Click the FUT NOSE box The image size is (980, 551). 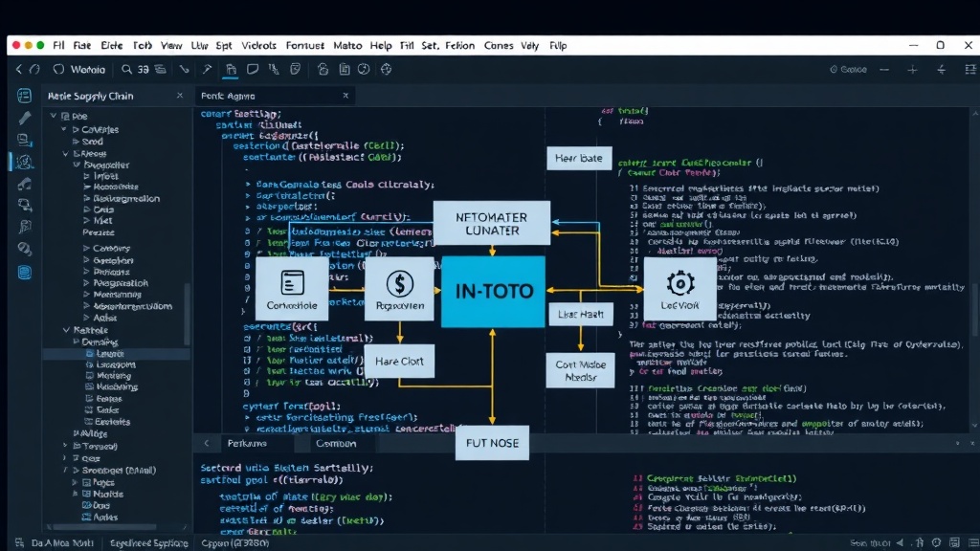pyautogui.click(x=492, y=443)
